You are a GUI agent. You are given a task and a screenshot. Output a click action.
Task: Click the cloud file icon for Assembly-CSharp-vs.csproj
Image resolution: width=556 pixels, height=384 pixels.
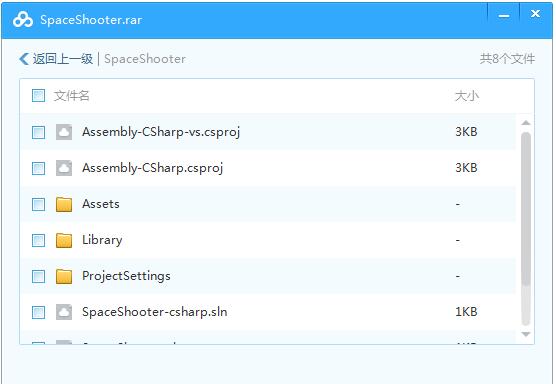tap(64, 132)
